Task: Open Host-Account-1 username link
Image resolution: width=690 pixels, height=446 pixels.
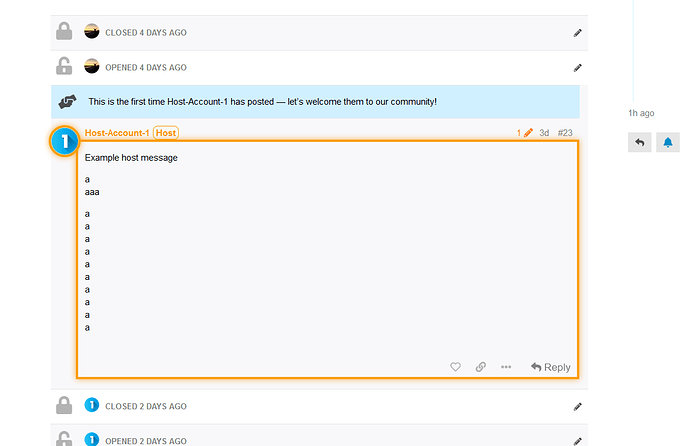Action: point(117,133)
